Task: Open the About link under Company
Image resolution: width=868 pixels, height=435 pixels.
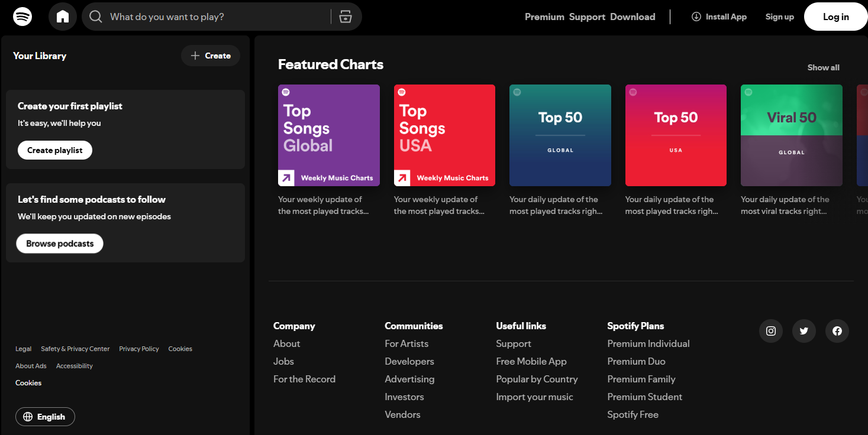Action: 286,343
